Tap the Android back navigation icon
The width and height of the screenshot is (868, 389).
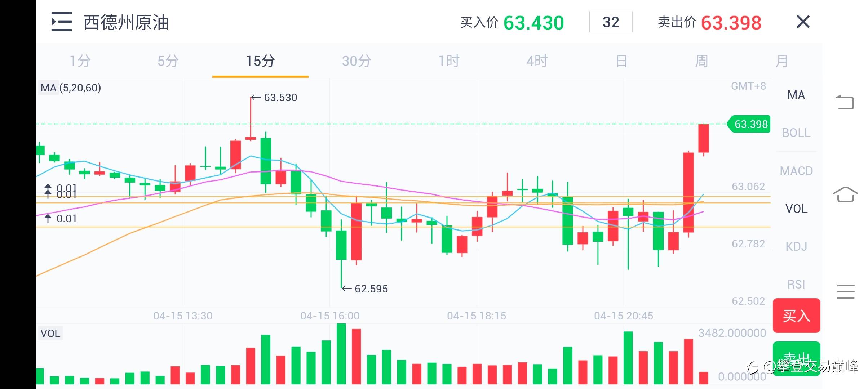845,102
